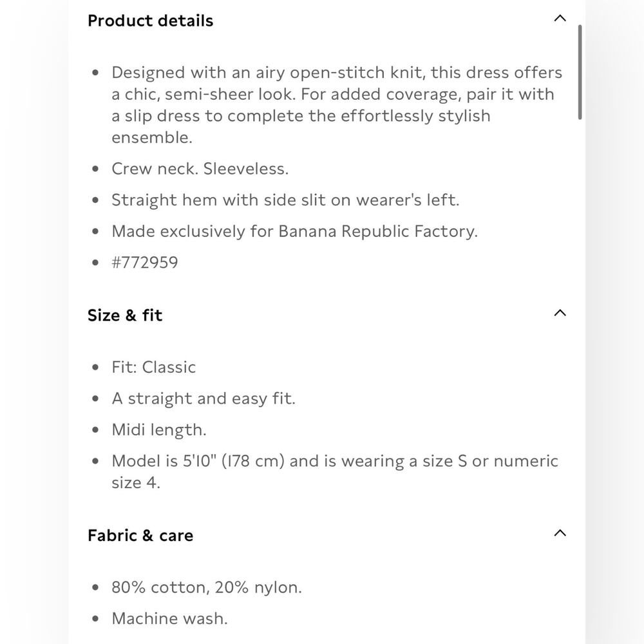The width and height of the screenshot is (644, 644).
Task: Click the product number #772959
Action: click(145, 263)
